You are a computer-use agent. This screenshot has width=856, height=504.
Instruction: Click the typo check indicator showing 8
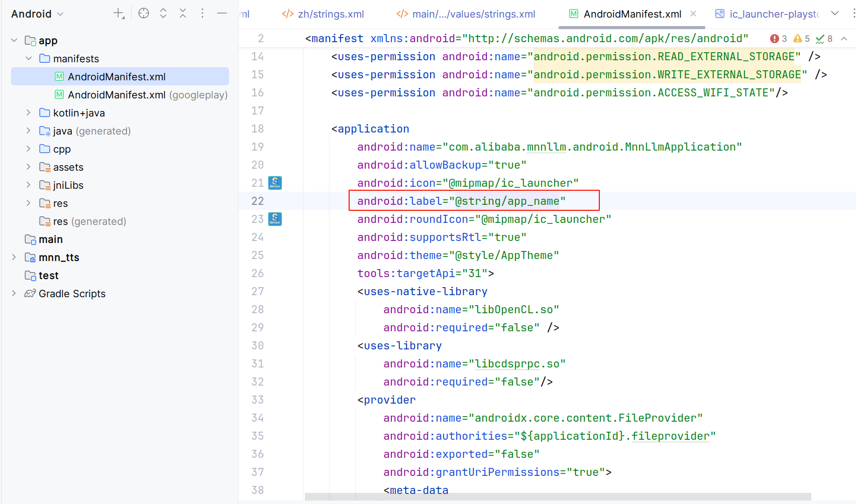pos(824,39)
